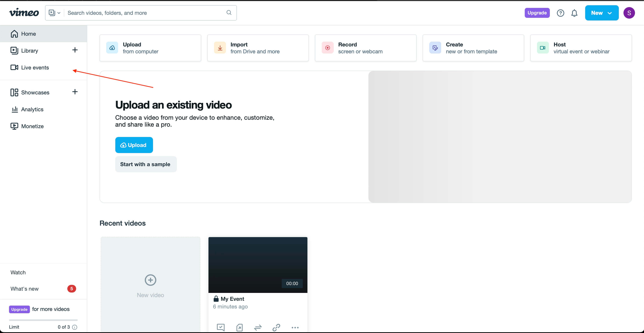
Task: Click the S profile avatar
Action: click(x=629, y=13)
